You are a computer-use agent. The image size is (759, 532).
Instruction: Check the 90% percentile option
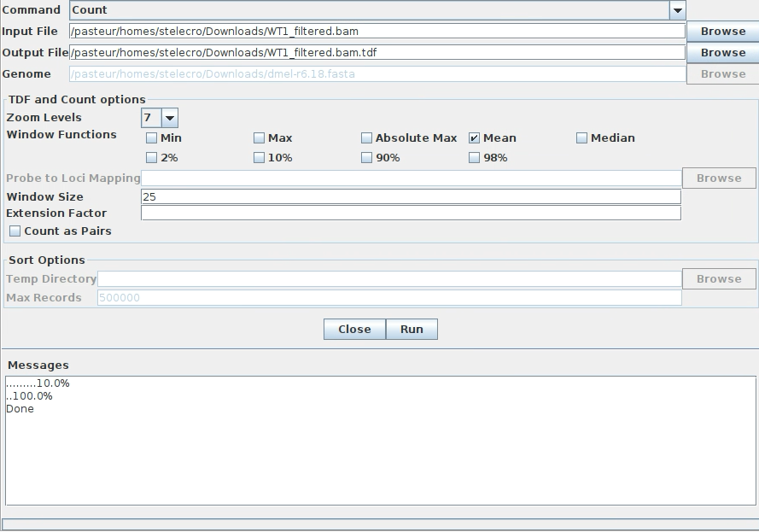point(365,157)
